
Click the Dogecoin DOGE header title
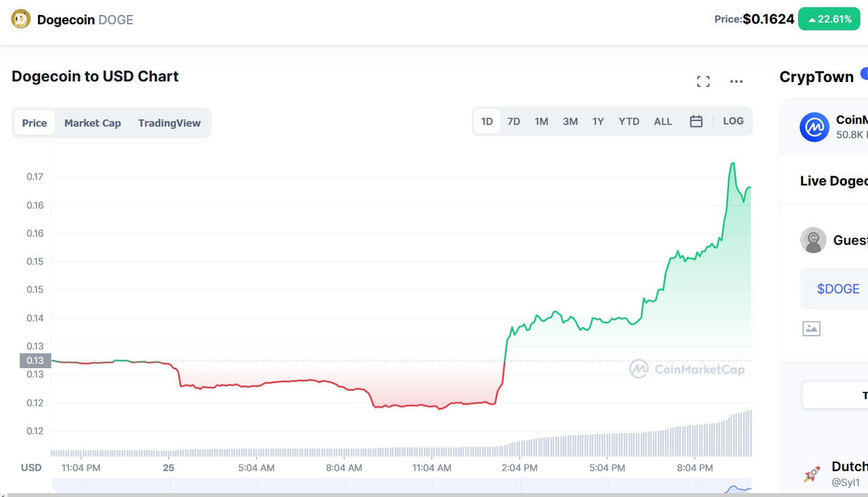[x=85, y=20]
